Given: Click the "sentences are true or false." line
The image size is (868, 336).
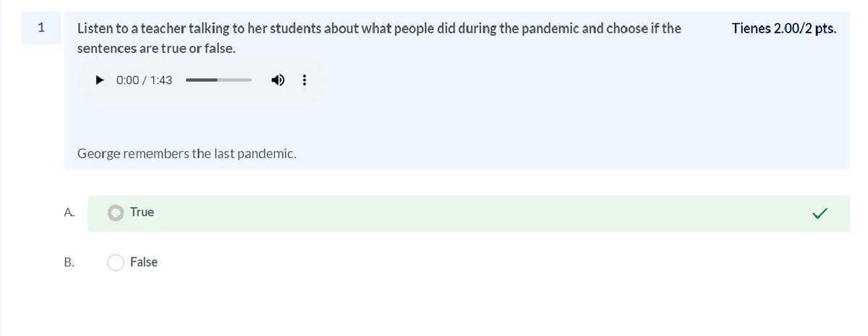Looking at the screenshot, I should [x=156, y=49].
